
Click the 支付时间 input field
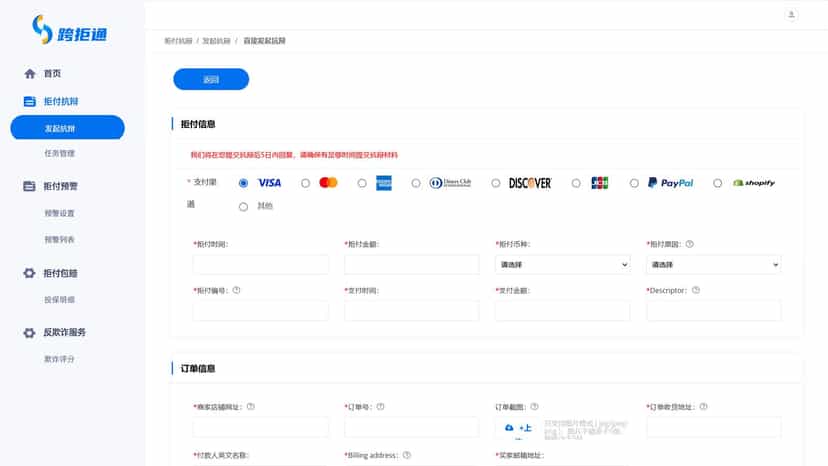pyautogui.click(x=412, y=311)
